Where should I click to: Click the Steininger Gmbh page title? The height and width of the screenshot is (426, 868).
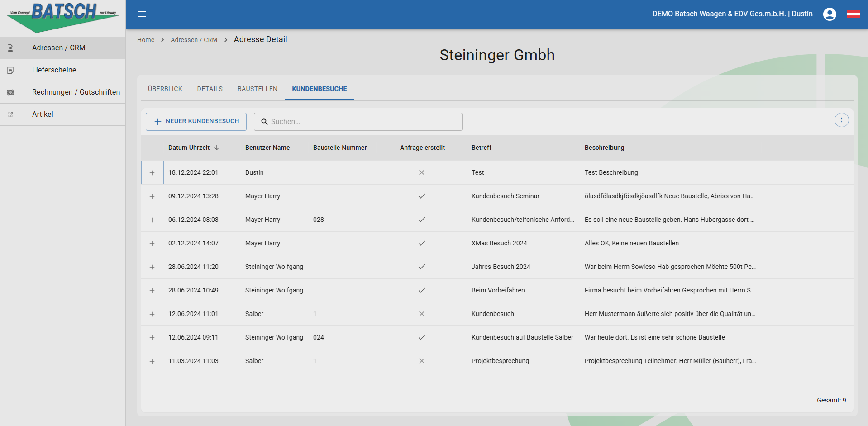[497, 55]
